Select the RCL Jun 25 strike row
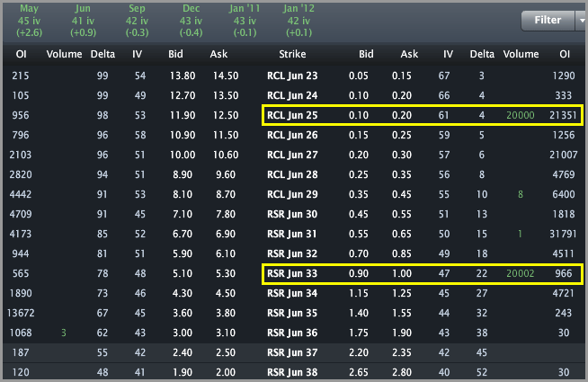The width and height of the screenshot is (588, 382). click(x=292, y=115)
